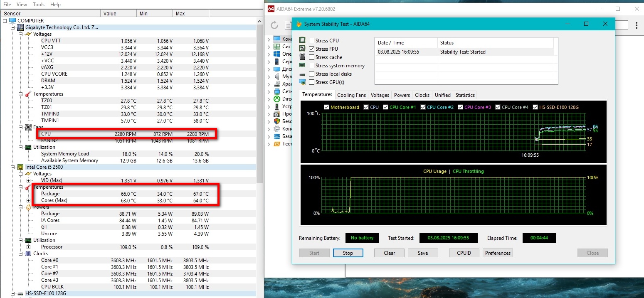Expand the VID (Max) row
This screenshot has width=644, height=298.
29,180
